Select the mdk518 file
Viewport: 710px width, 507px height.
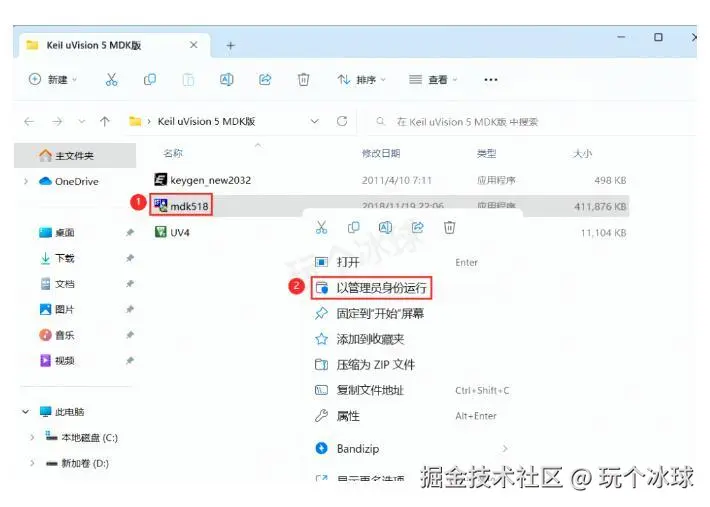point(181,206)
